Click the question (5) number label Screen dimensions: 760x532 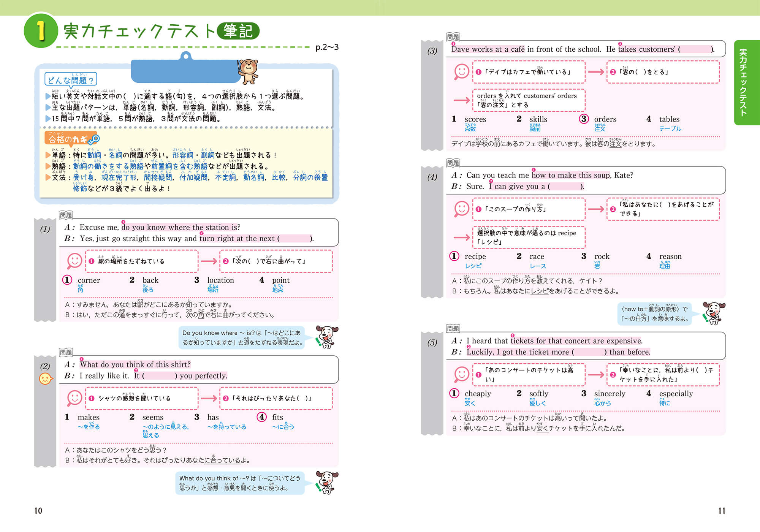[x=432, y=343]
